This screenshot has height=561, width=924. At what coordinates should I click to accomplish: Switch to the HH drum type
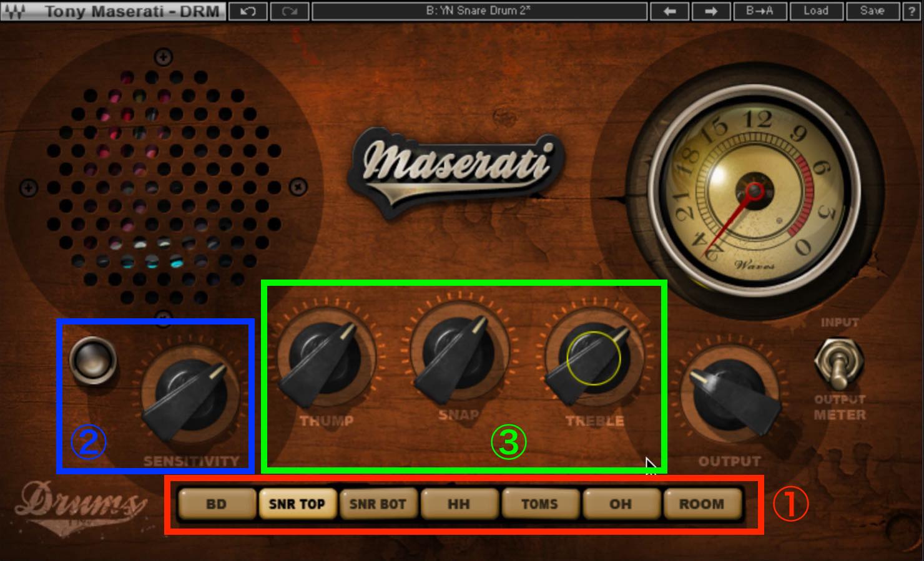tap(459, 504)
